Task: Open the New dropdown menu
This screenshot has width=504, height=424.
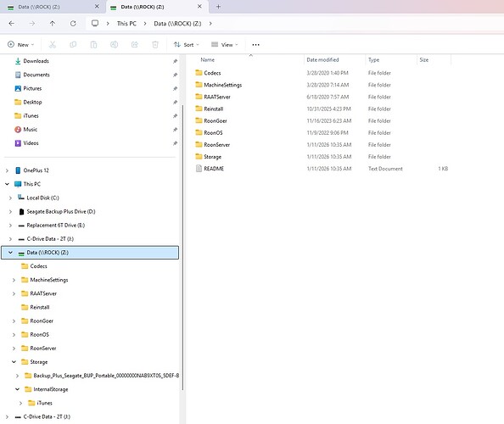Action: coord(20,45)
